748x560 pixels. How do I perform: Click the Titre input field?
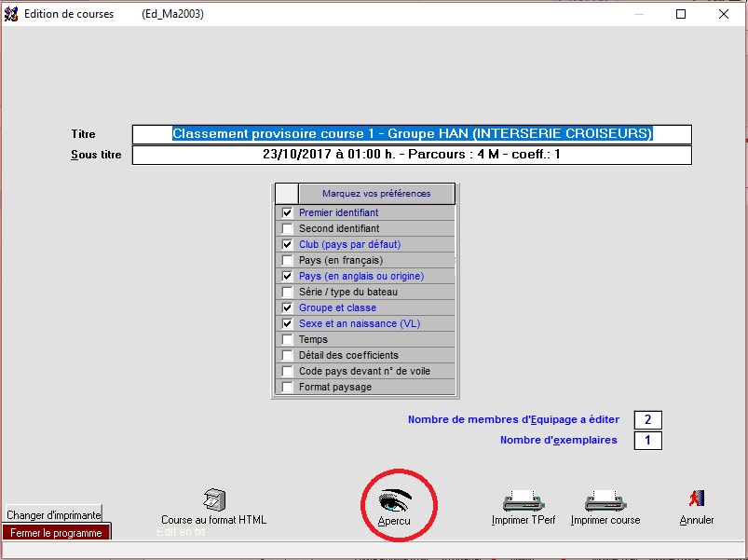[x=412, y=134]
